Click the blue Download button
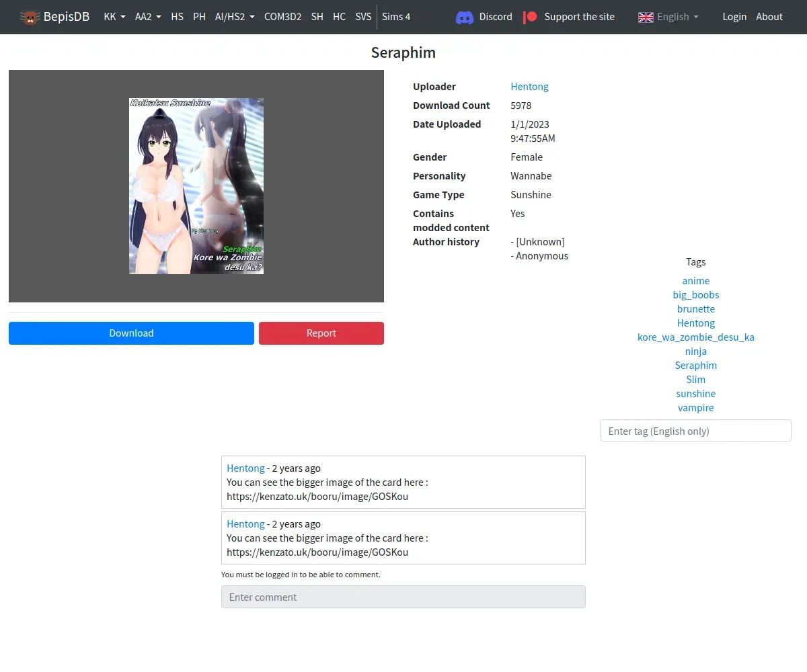 point(131,333)
